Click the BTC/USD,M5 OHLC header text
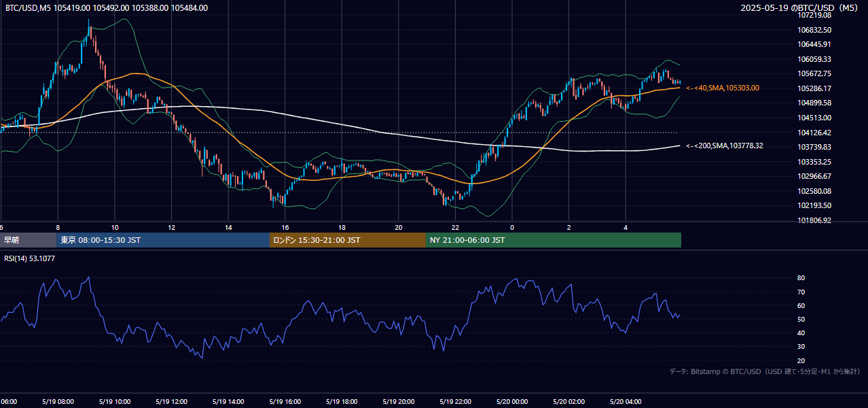The height and width of the screenshot is (408, 868). pyautogui.click(x=107, y=8)
